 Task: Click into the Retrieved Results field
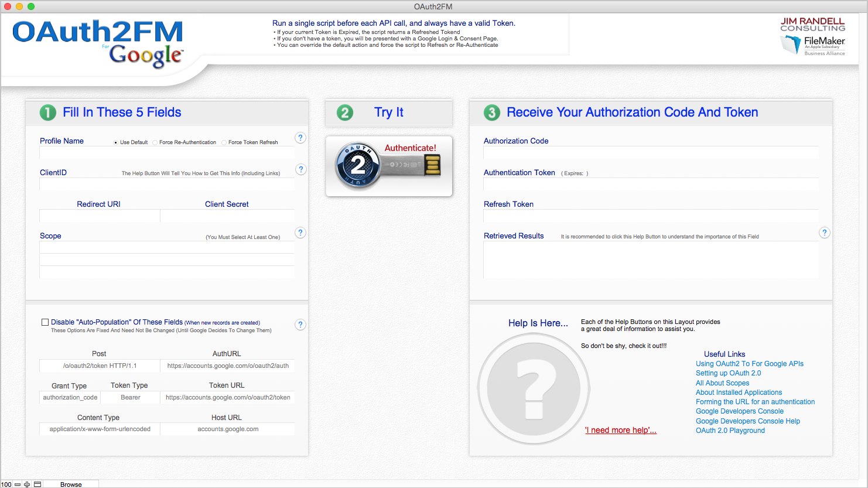tap(651, 260)
